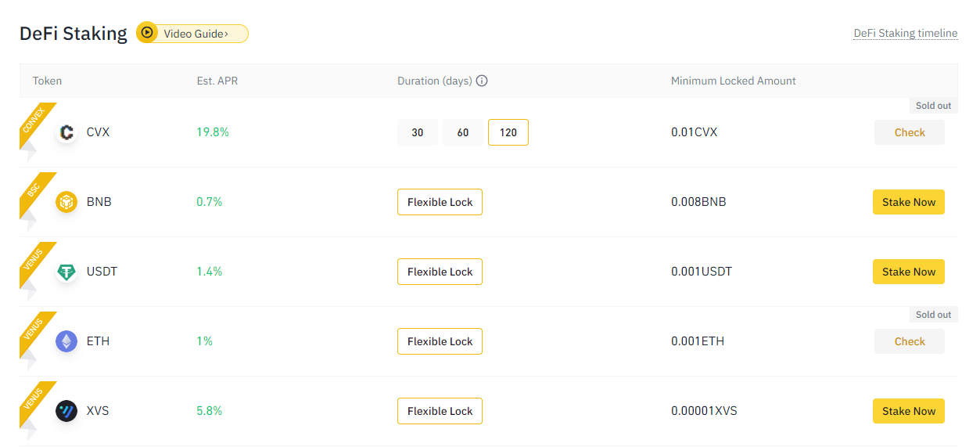Choose Flexible Lock for XVS
Viewport: 980px width, 447px height.
pos(440,411)
